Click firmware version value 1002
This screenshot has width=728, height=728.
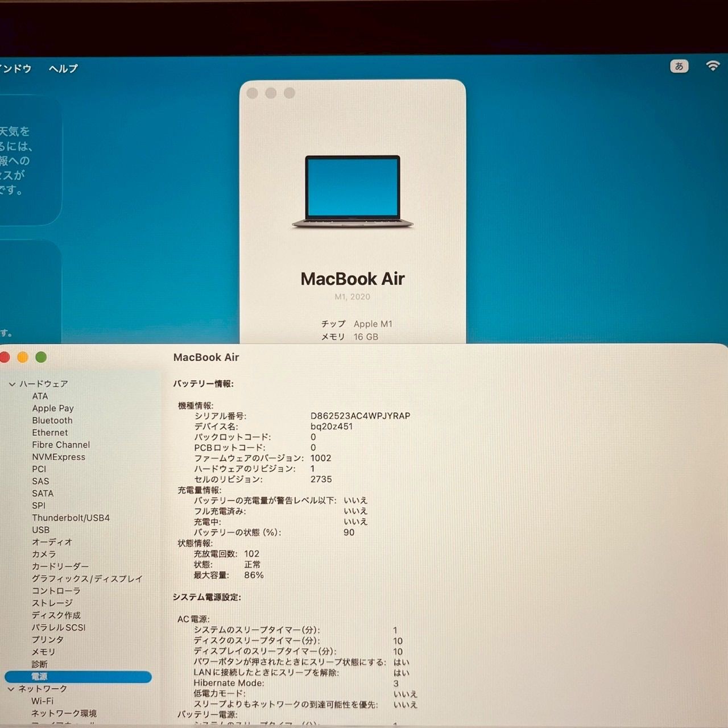point(321,458)
